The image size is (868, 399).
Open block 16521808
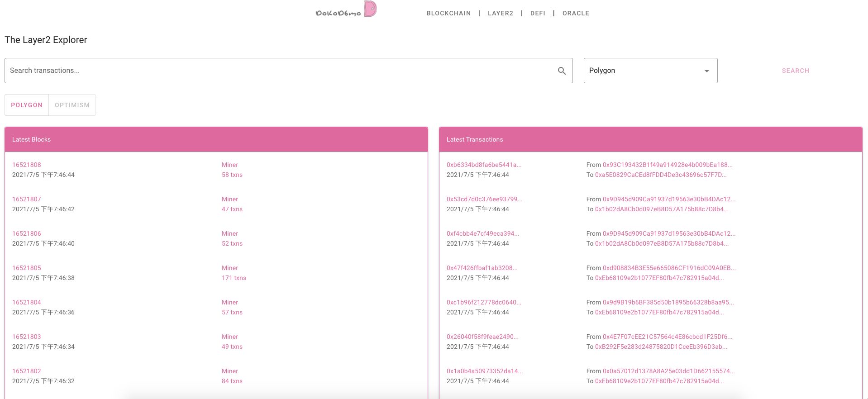(x=27, y=165)
